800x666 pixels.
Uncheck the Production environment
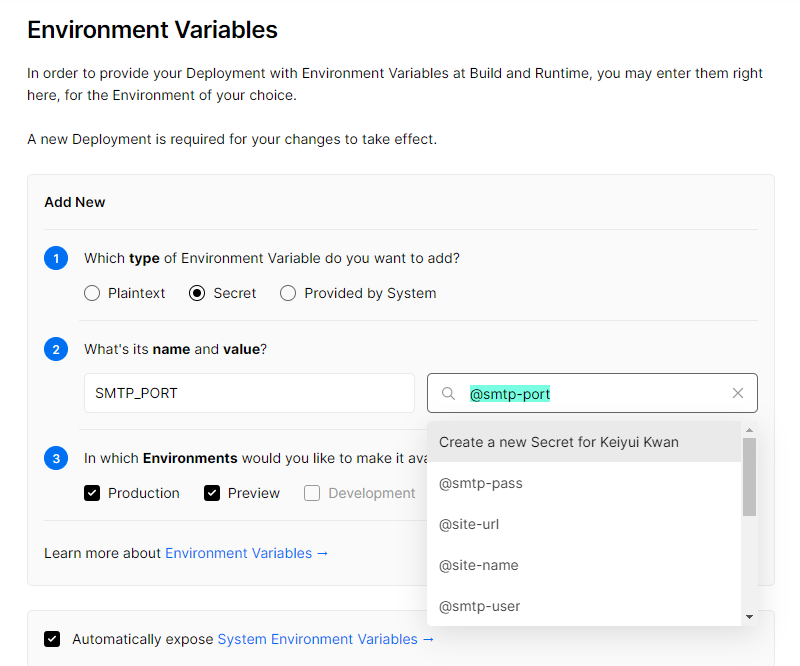tap(92, 493)
